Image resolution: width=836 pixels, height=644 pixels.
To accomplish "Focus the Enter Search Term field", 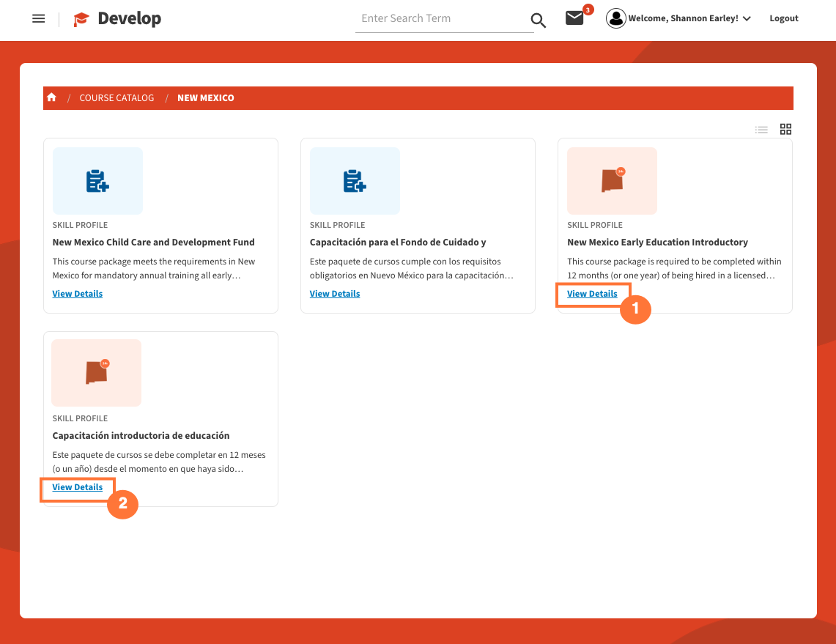I will point(443,19).
